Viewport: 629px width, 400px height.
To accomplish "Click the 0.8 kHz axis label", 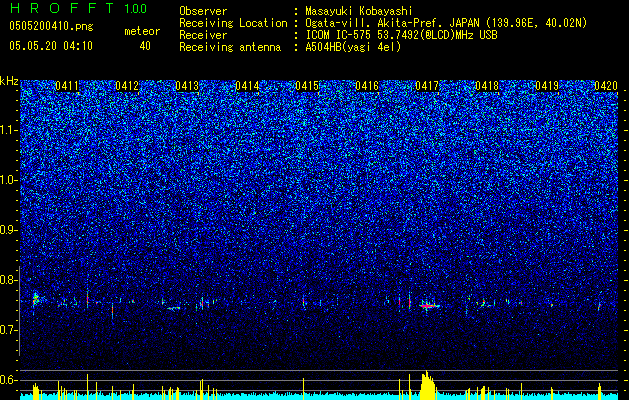I will [9, 280].
